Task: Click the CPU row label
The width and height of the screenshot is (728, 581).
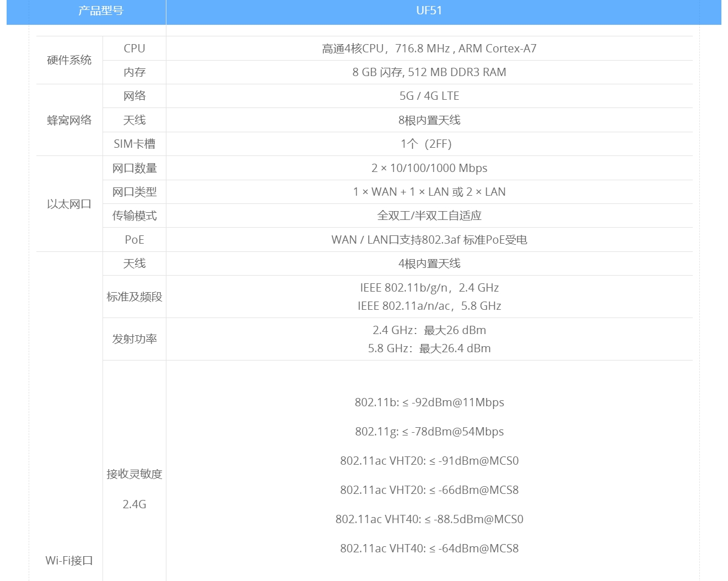Action: coord(134,49)
